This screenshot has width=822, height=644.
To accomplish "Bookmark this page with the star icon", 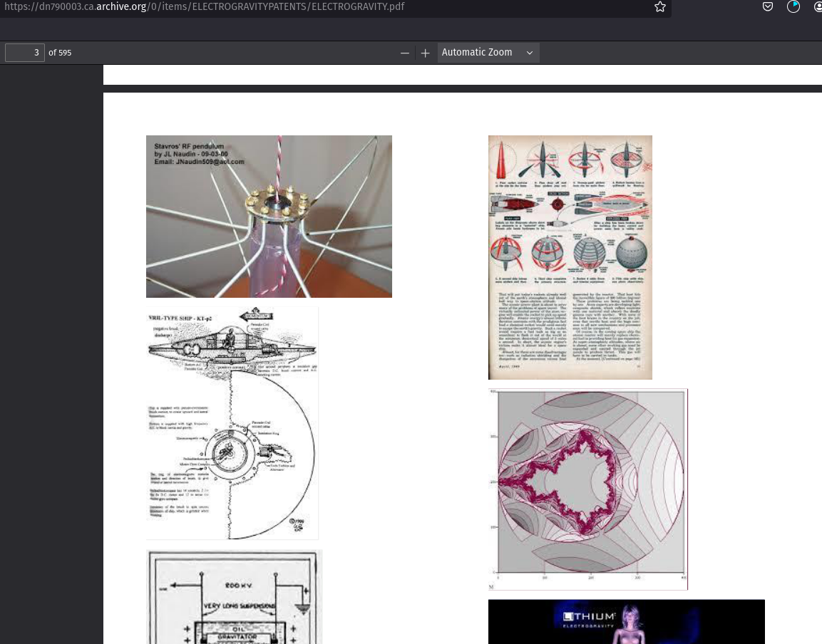I will tap(660, 7).
